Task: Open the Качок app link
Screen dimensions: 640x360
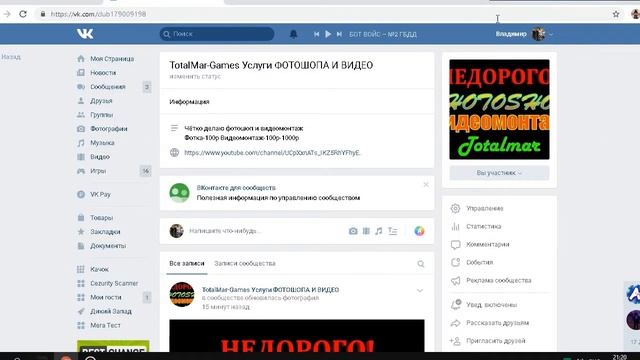Action: tap(99, 269)
